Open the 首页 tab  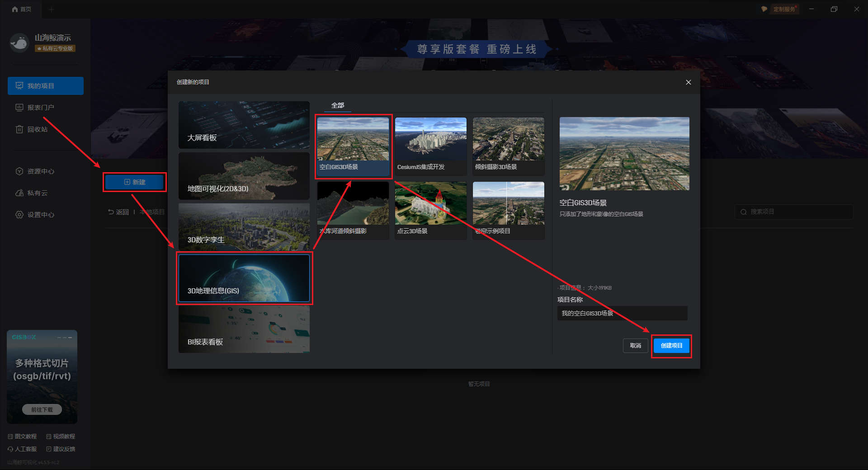coord(21,9)
